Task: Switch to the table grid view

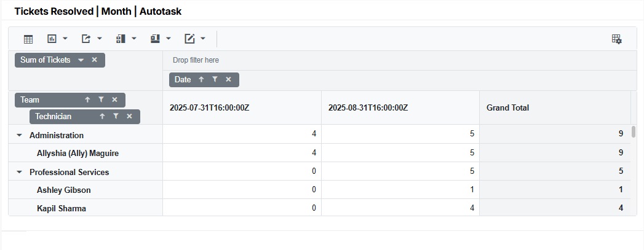Action: [x=28, y=39]
